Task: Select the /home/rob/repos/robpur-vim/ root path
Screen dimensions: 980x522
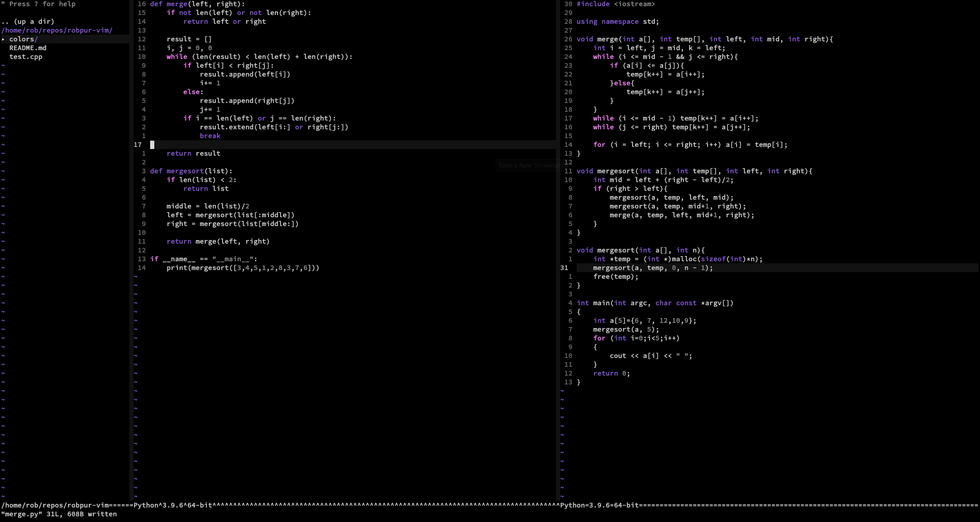Action: pyautogui.click(x=57, y=31)
